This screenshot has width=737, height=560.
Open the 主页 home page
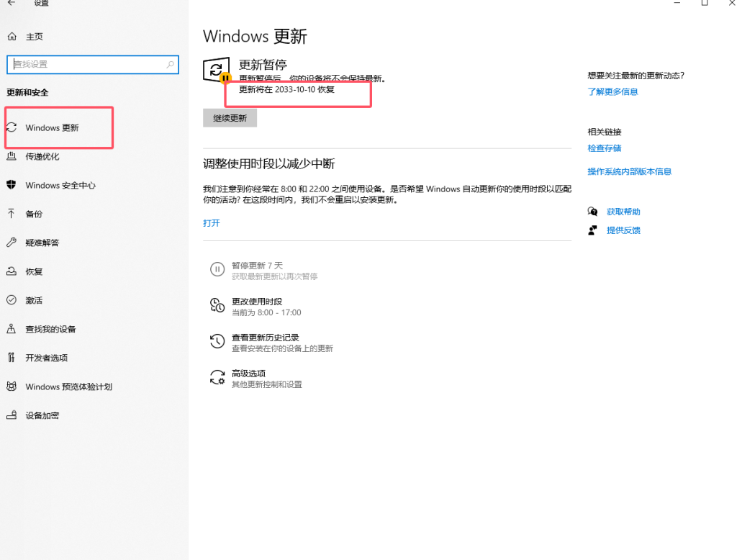click(x=34, y=37)
